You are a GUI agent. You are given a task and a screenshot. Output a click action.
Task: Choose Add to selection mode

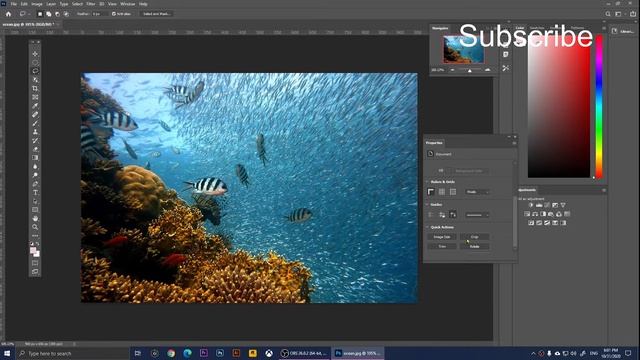pos(49,14)
